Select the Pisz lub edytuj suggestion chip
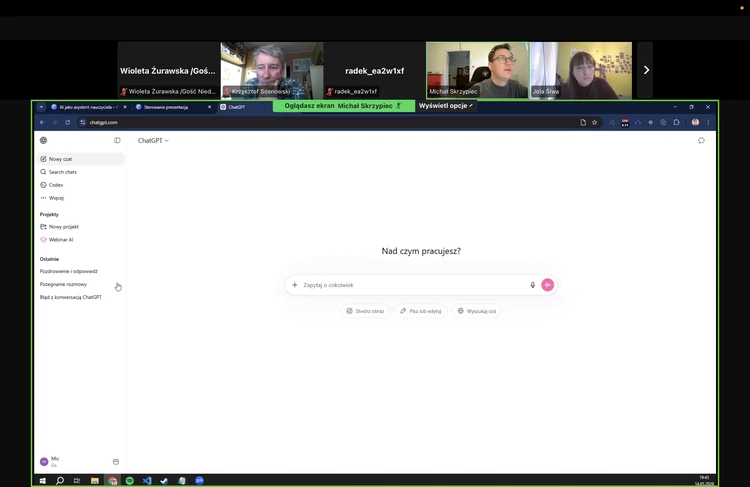 (421, 311)
